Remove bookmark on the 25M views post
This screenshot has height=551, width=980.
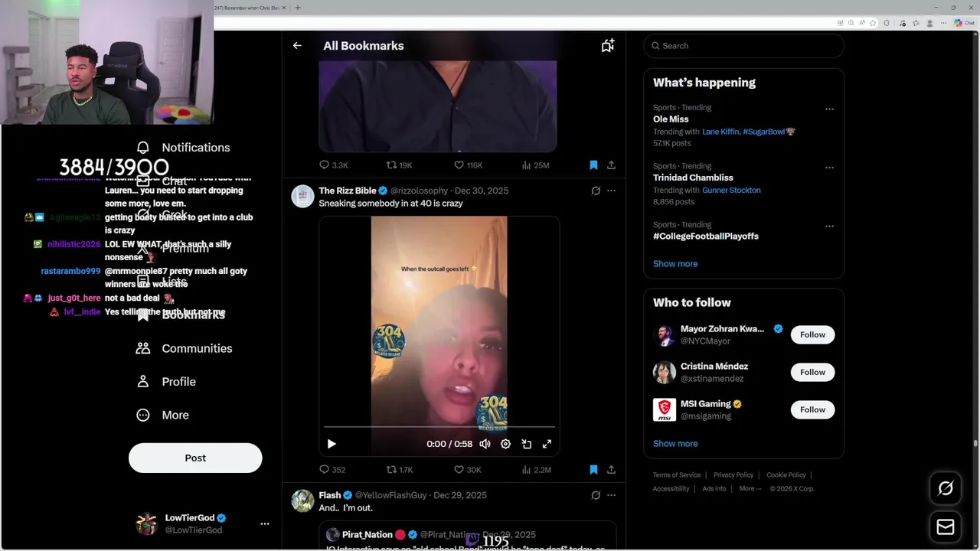(593, 165)
